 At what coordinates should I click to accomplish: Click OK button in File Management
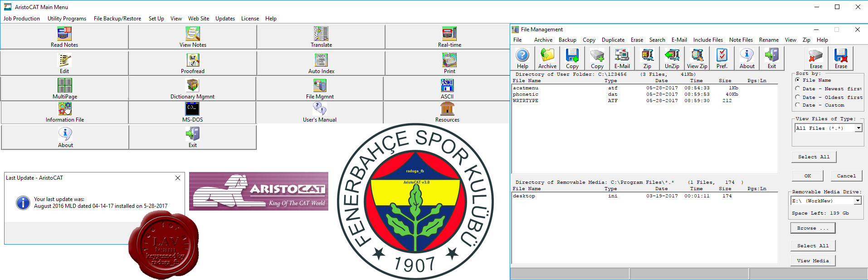pos(808,176)
